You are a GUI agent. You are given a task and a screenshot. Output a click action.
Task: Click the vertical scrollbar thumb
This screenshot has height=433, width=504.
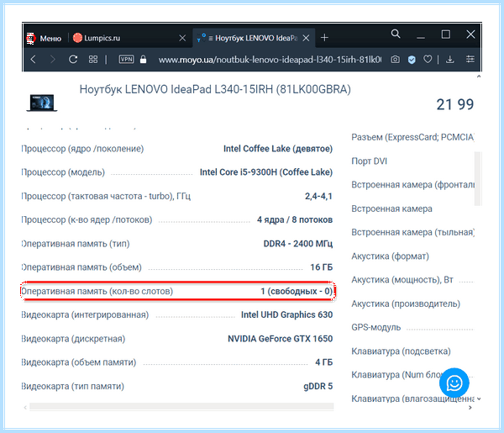click(478, 178)
